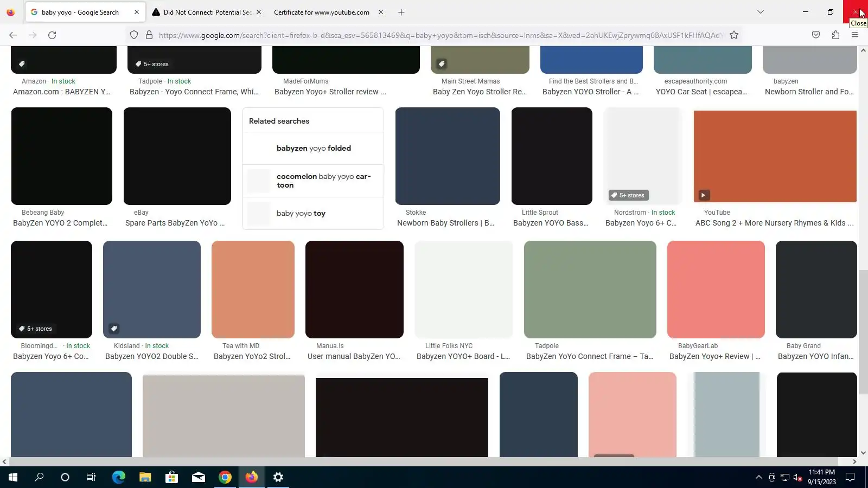The height and width of the screenshot is (488, 868).
Task: Open Stokke Newborn Baby Strollers thumbnail
Action: [x=448, y=156]
